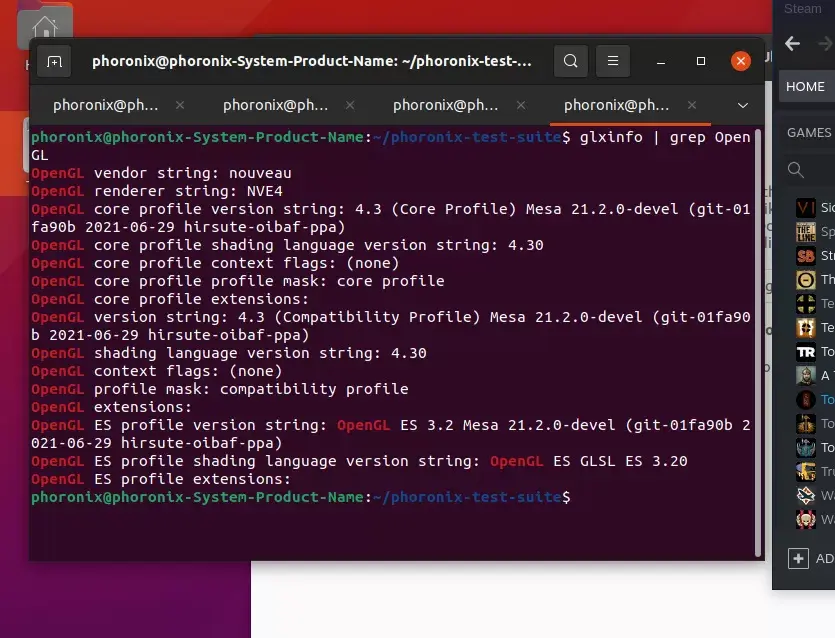Select the Spec Ops The Line icon
This screenshot has height=638, width=835.
tap(805, 231)
